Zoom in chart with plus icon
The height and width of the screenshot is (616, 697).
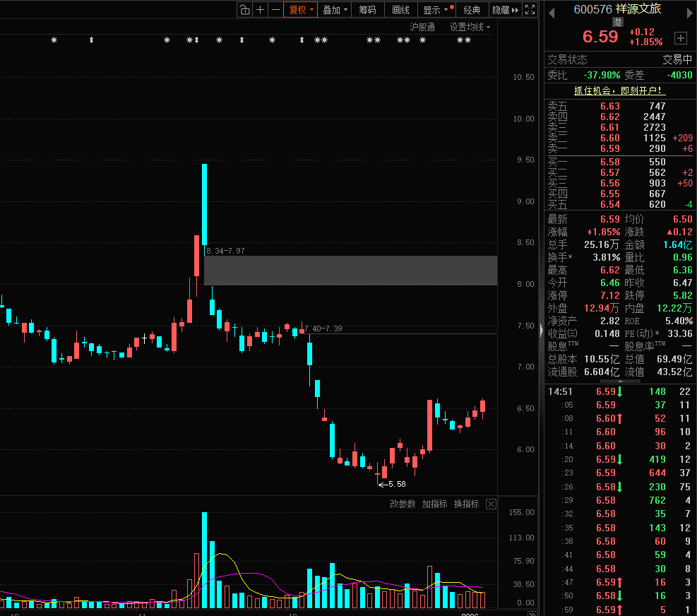261,10
